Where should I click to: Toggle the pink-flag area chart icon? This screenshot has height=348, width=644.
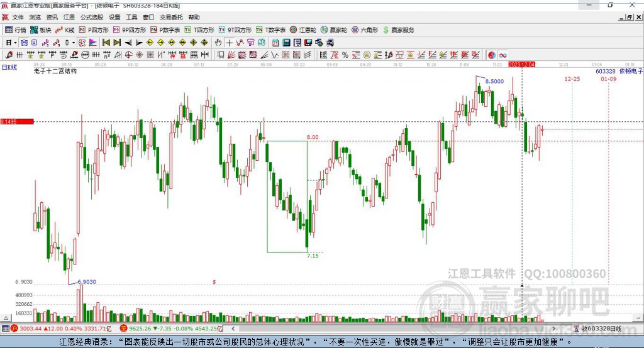(93, 43)
